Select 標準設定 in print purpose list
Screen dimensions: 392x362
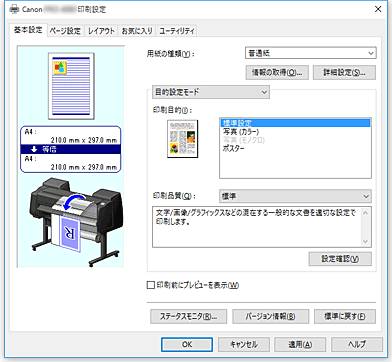click(295, 123)
